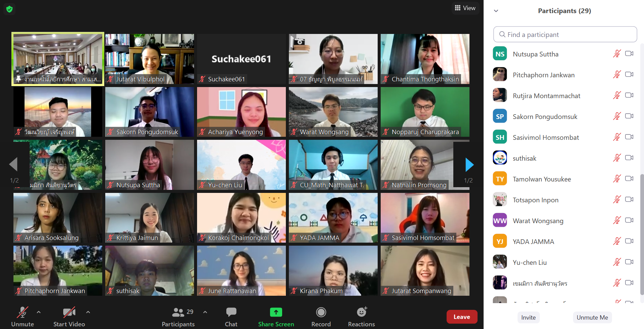Image resolution: width=644 pixels, height=329 pixels.
Task: Click the Share Screen icon
Action: pyautogui.click(x=276, y=313)
